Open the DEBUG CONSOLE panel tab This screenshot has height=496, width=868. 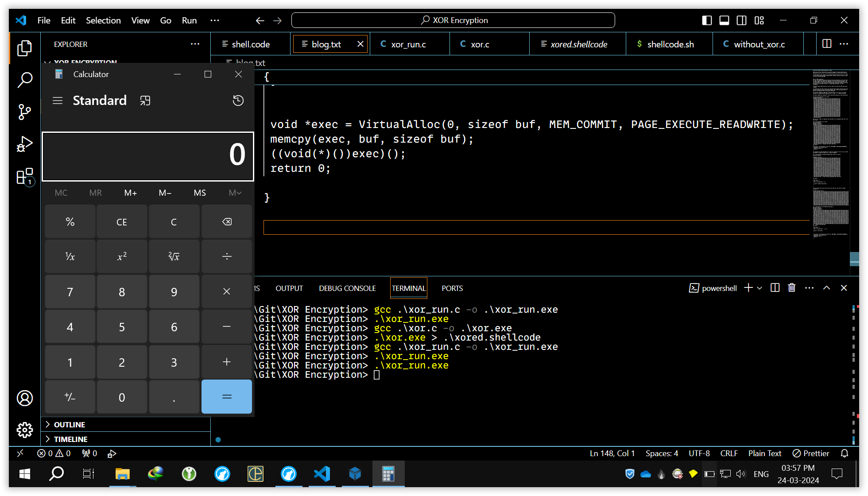[347, 288]
